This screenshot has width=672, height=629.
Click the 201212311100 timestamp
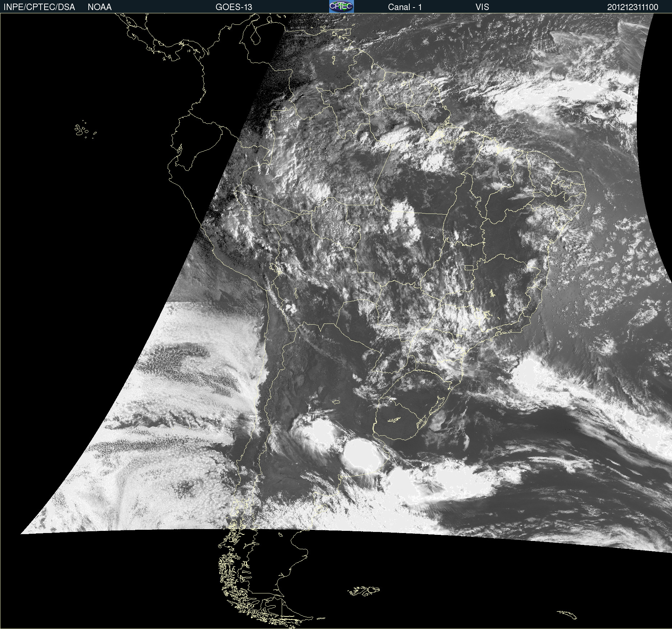click(633, 7)
